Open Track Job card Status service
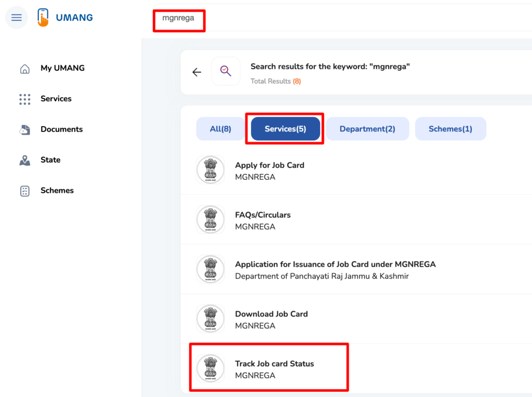The height and width of the screenshot is (397, 532). click(x=274, y=364)
